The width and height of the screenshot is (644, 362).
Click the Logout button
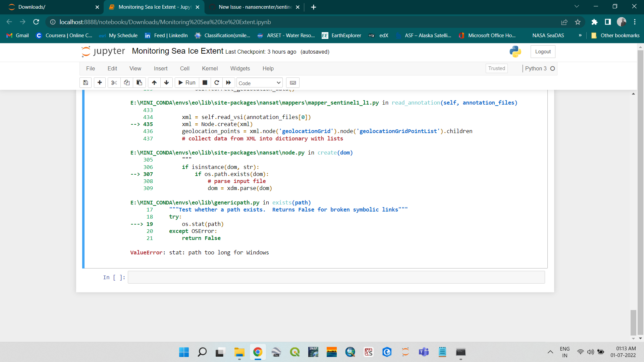click(x=543, y=52)
